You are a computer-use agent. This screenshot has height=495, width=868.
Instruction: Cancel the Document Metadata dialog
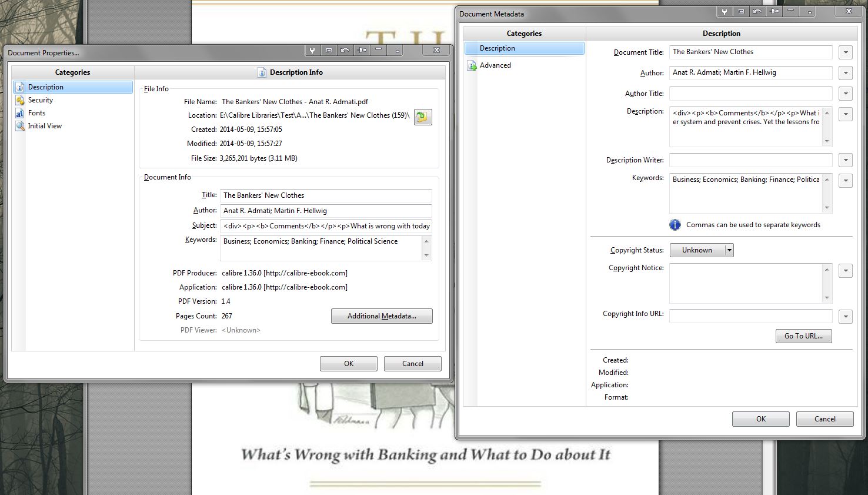click(825, 419)
